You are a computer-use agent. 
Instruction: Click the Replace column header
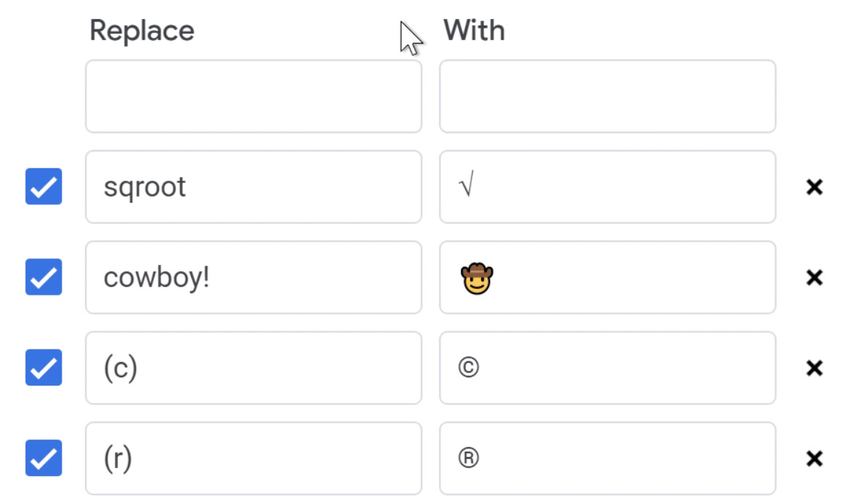click(141, 30)
